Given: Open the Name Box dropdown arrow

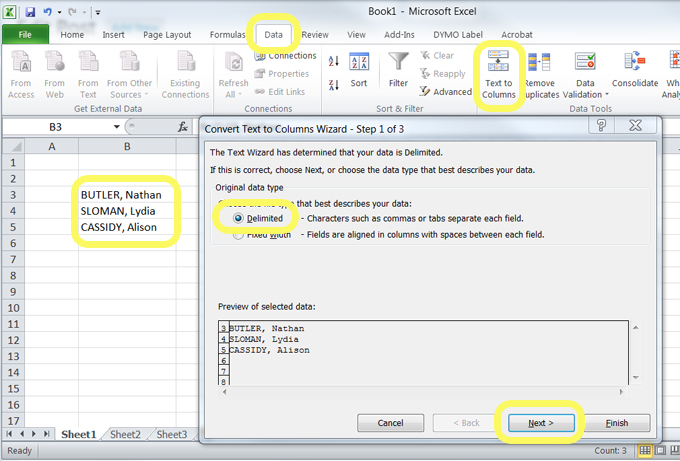Looking at the screenshot, I should coord(117,127).
